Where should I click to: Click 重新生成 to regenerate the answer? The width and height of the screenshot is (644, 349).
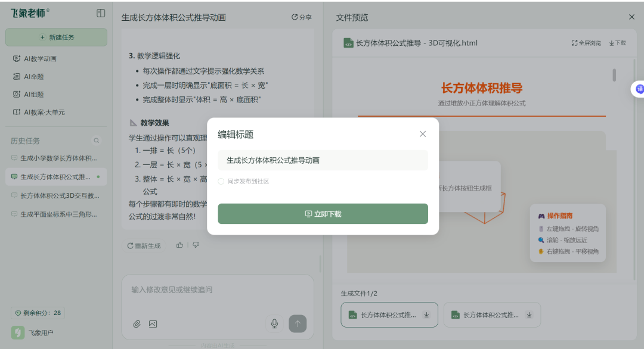pyautogui.click(x=144, y=245)
